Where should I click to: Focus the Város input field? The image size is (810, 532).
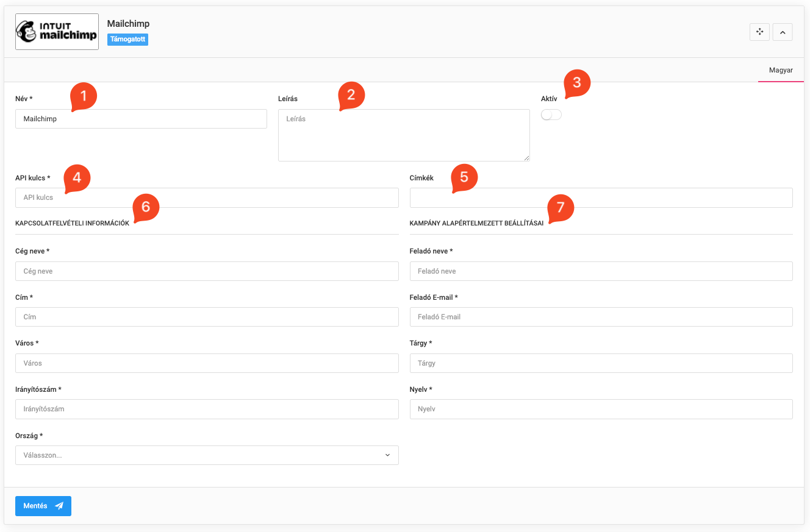(x=207, y=363)
